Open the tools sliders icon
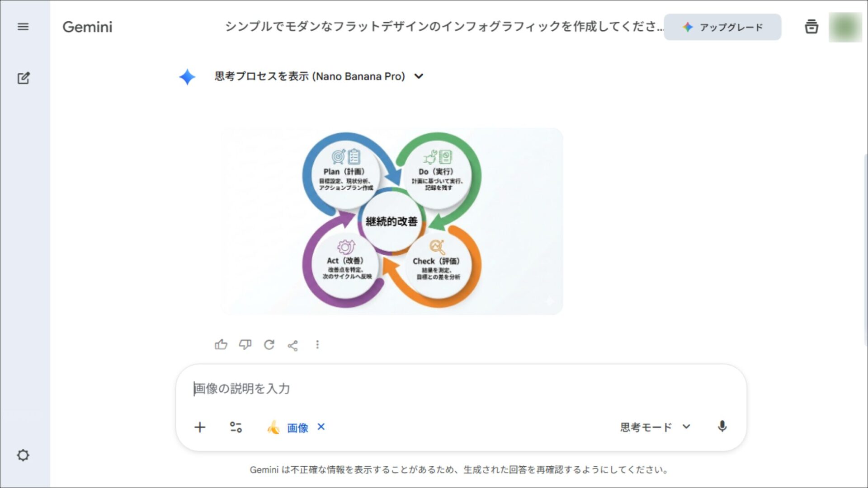 coord(236,427)
